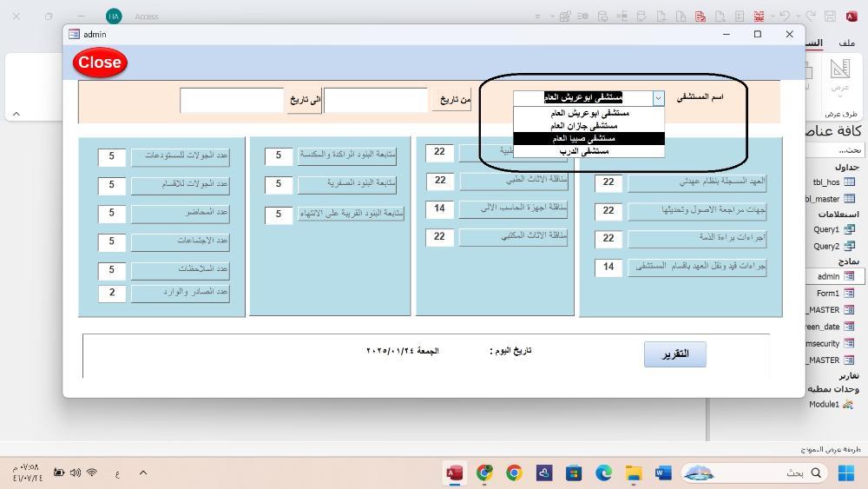
Task: Open Microsoft Store from the taskbar
Action: 574,473
